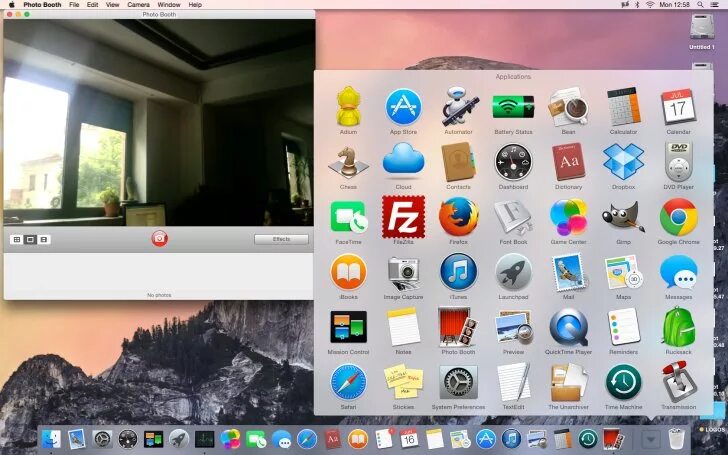The image size is (728, 455).
Task: Launch FileZilla app
Action: (x=403, y=217)
